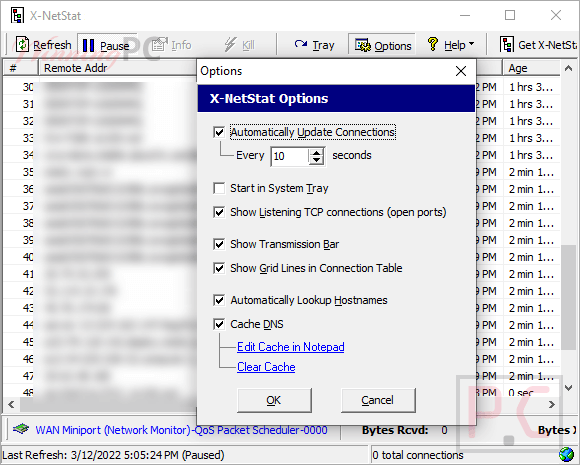Click the Get X-NetStat toolbar button
This screenshot has height=465, width=580.
pos(538,45)
